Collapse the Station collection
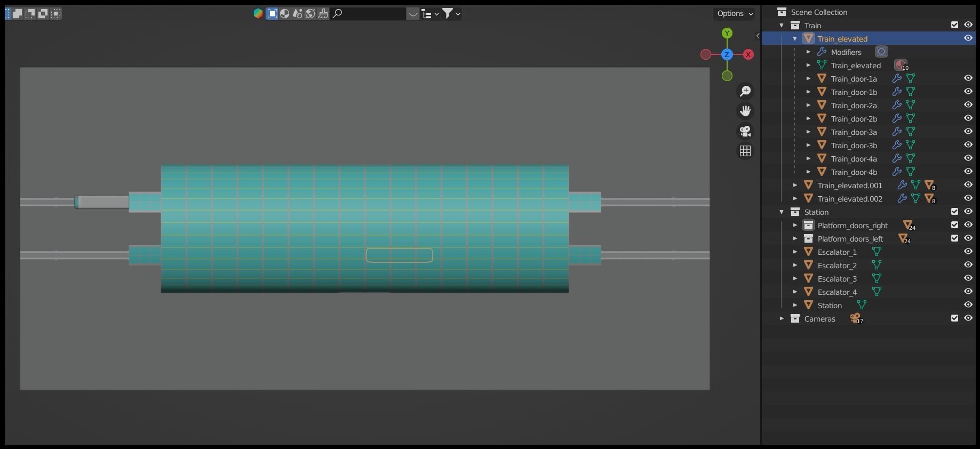Screen dimensions: 980x449 tap(782, 212)
